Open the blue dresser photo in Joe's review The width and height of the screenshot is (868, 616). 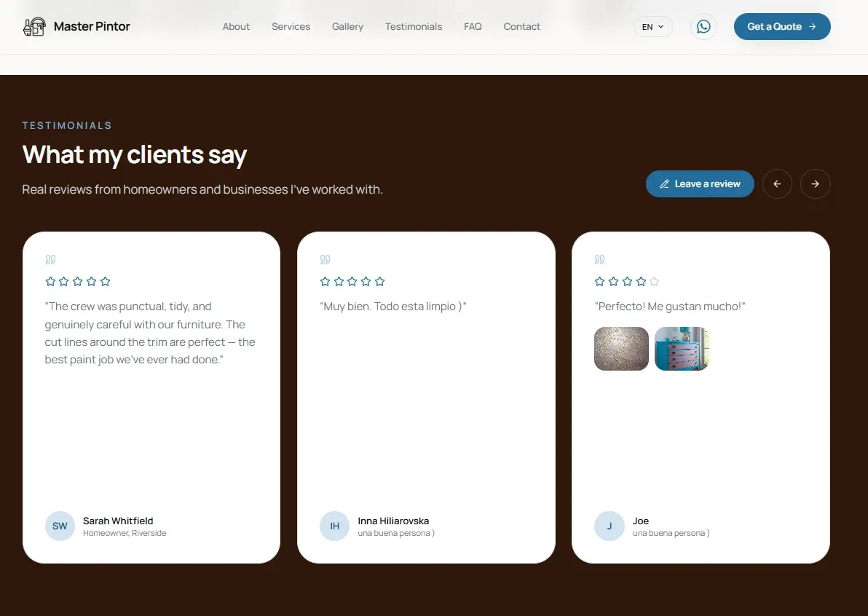682,349
